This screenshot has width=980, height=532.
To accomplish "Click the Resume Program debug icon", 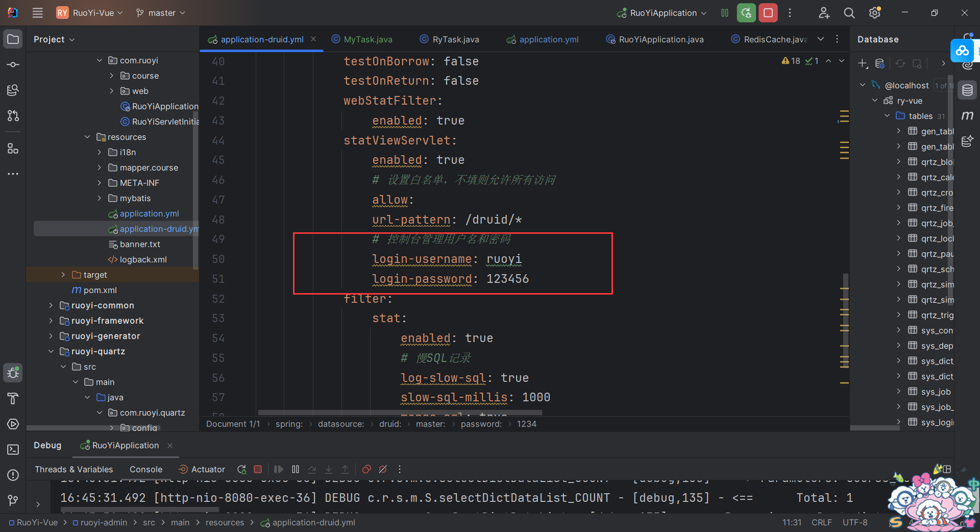I will [278, 469].
